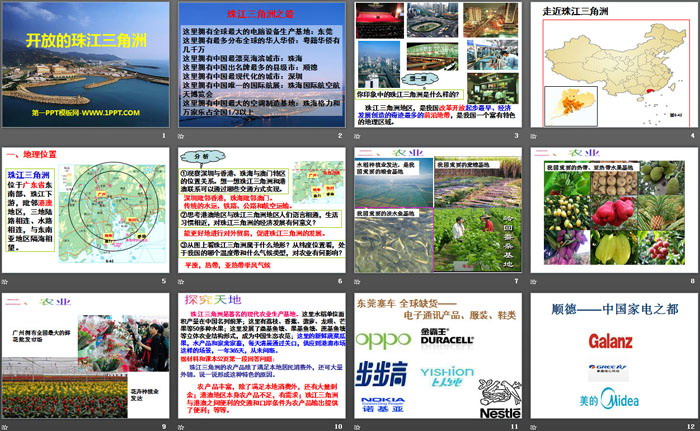
Task: Click the animation star icon under slide 2
Action: click(x=181, y=136)
